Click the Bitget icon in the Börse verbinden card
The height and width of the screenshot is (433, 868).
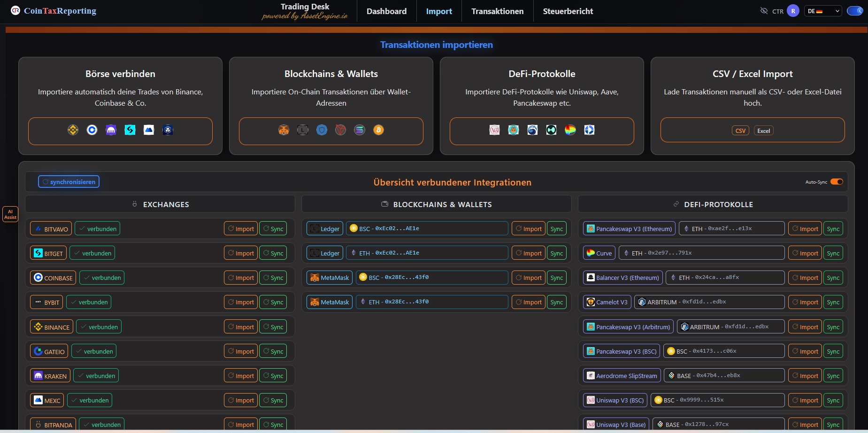click(130, 130)
